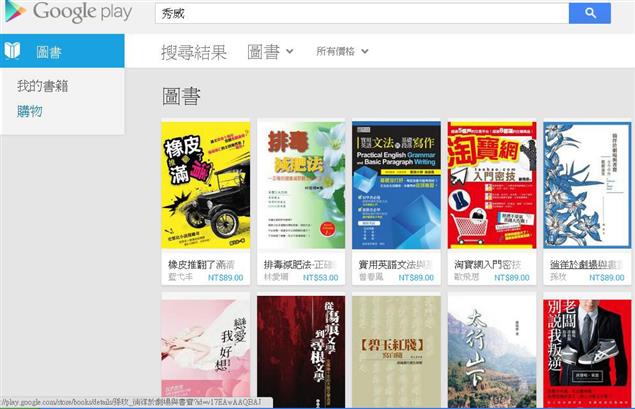Screen dimensions: 635x409
Task: Open the blue floral book cover
Action: (587, 185)
